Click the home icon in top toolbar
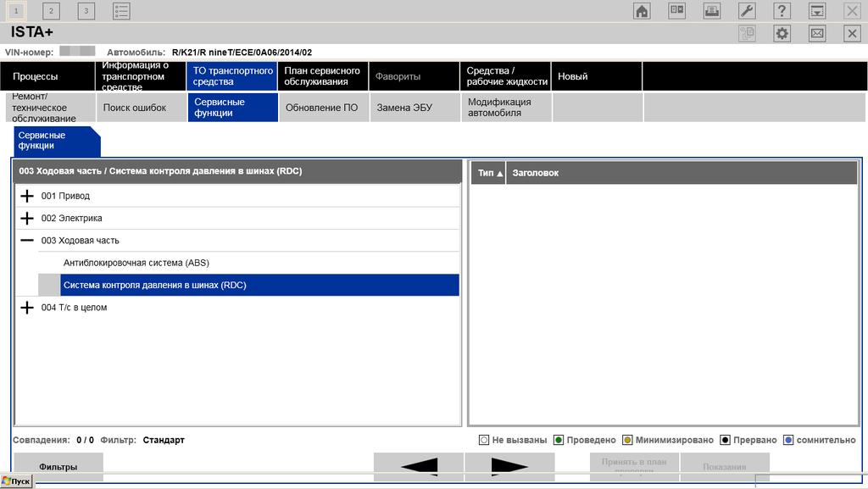868x489 pixels. click(643, 11)
